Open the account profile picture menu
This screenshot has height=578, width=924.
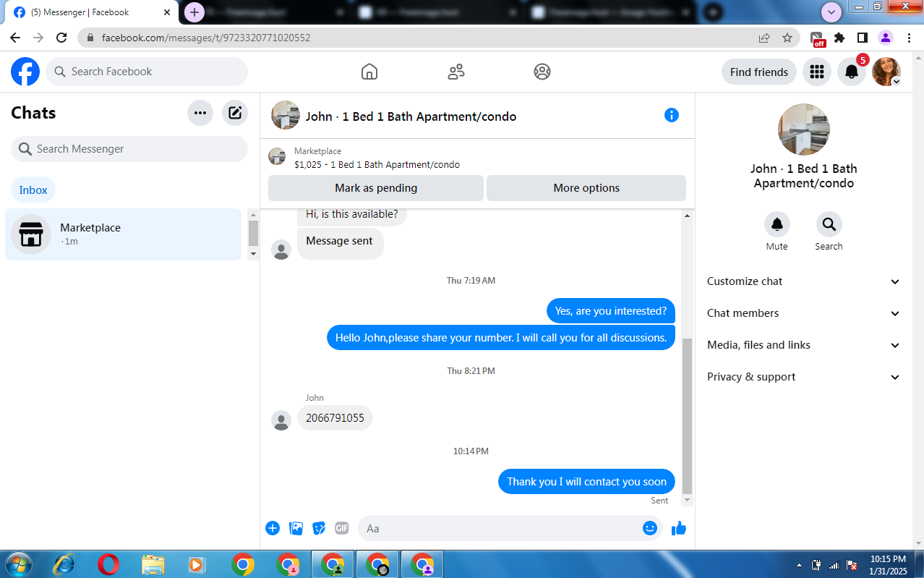tap(886, 72)
